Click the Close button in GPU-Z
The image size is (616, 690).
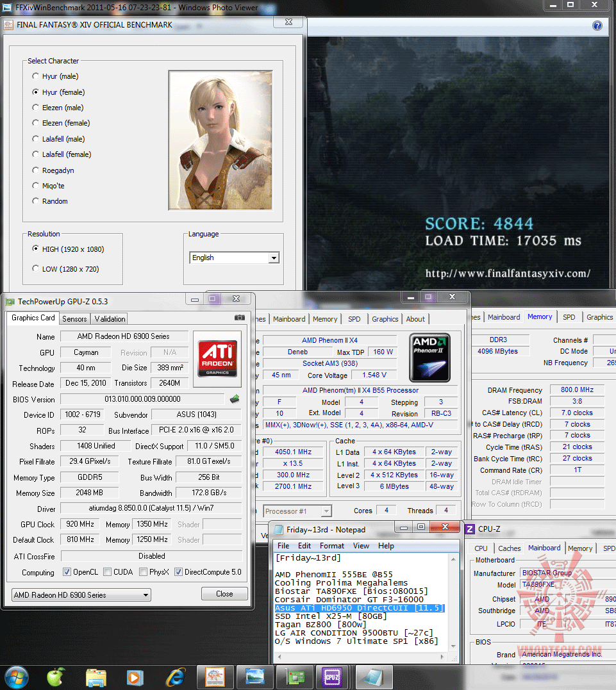pyautogui.click(x=224, y=594)
